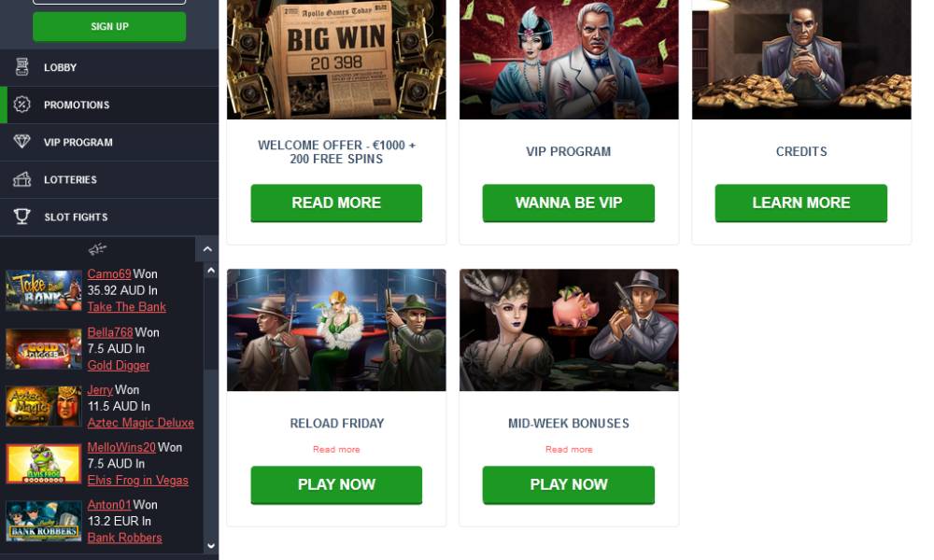
Task: Click READ MORE under Welcome Offer
Action: coord(336,203)
